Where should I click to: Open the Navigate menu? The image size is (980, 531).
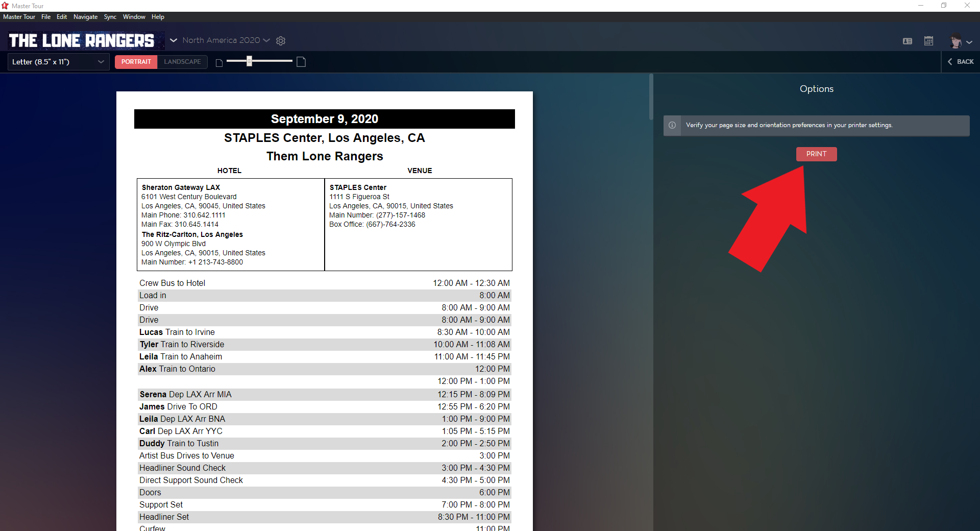pos(86,17)
